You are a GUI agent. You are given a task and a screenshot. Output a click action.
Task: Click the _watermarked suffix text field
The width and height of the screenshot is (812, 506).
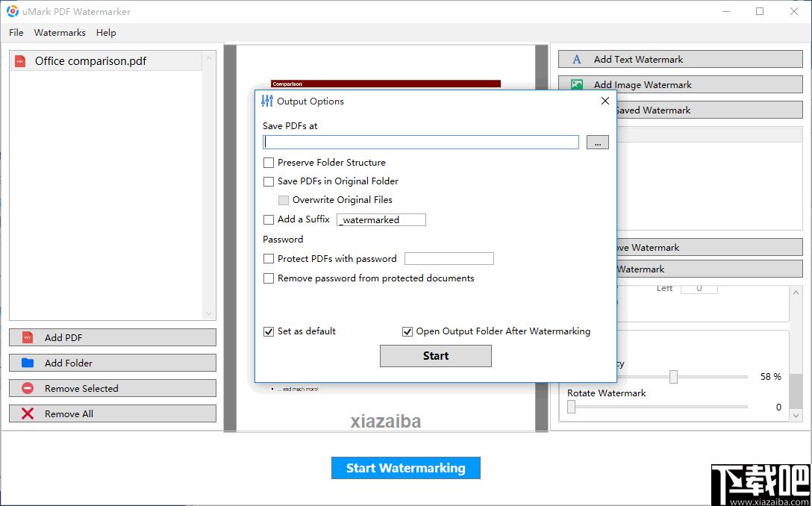tap(381, 219)
